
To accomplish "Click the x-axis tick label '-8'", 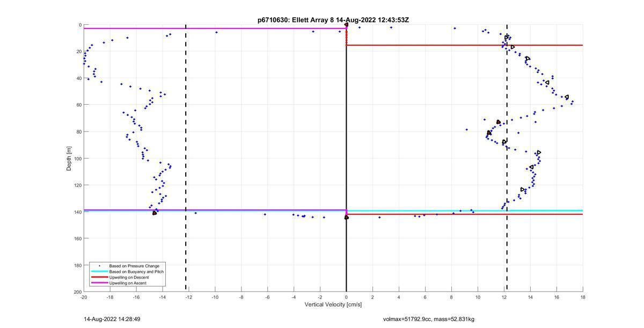I will point(241,297).
